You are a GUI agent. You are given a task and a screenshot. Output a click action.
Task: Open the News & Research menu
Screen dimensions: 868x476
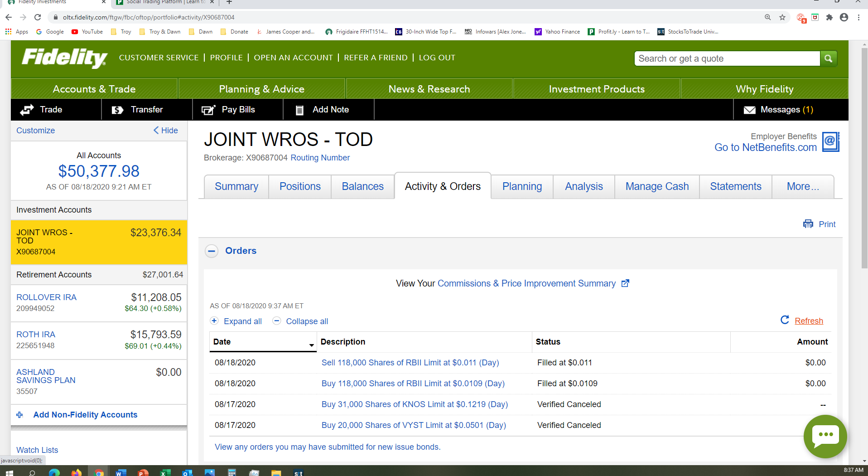tap(429, 89)
